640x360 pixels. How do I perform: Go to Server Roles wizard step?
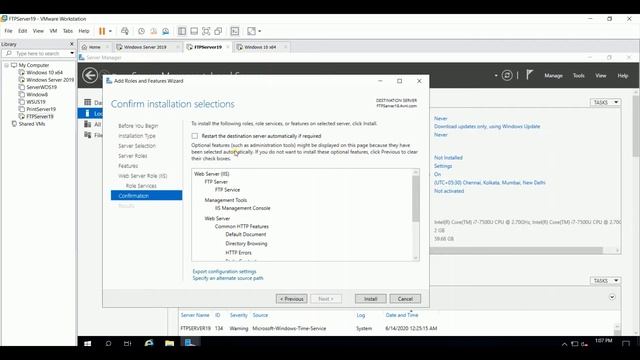(x=133, y=156)
